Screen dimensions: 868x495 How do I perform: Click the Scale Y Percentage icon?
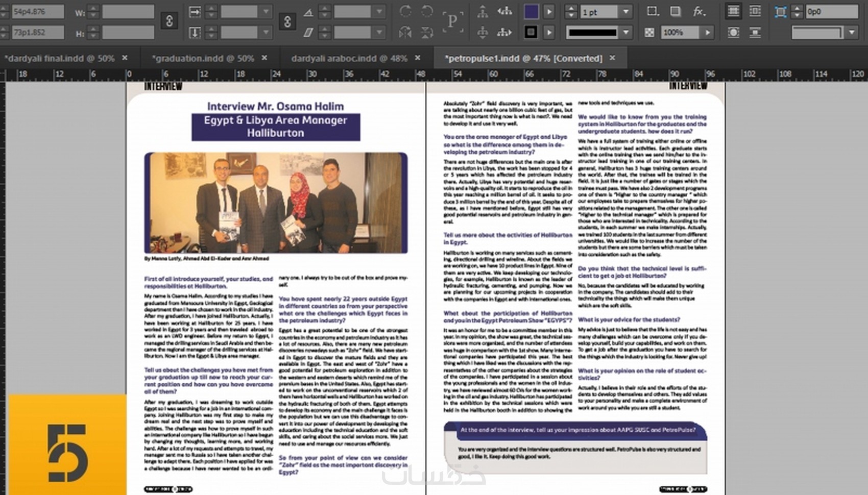[195, 33]
